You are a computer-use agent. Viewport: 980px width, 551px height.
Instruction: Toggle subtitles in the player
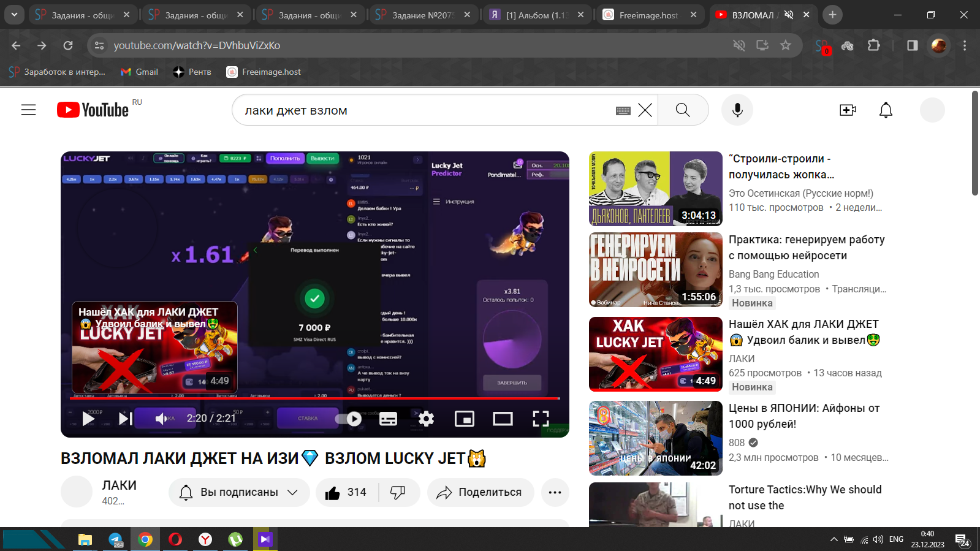(x=388, y=419)
